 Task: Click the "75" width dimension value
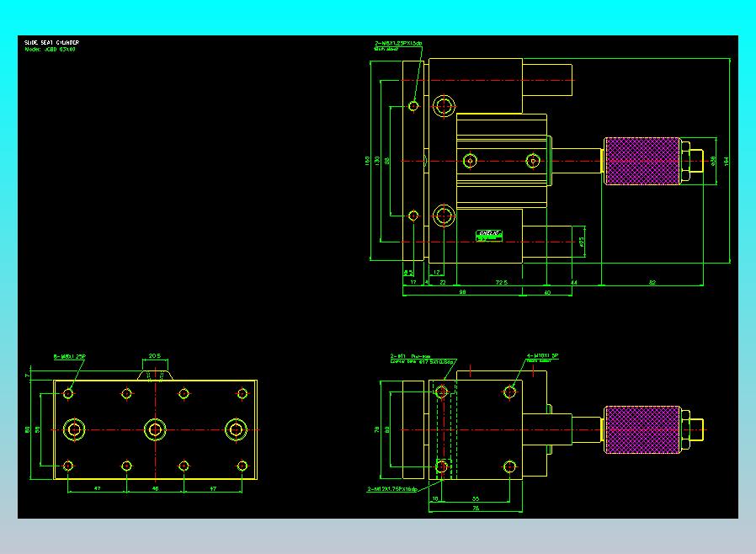476,509
